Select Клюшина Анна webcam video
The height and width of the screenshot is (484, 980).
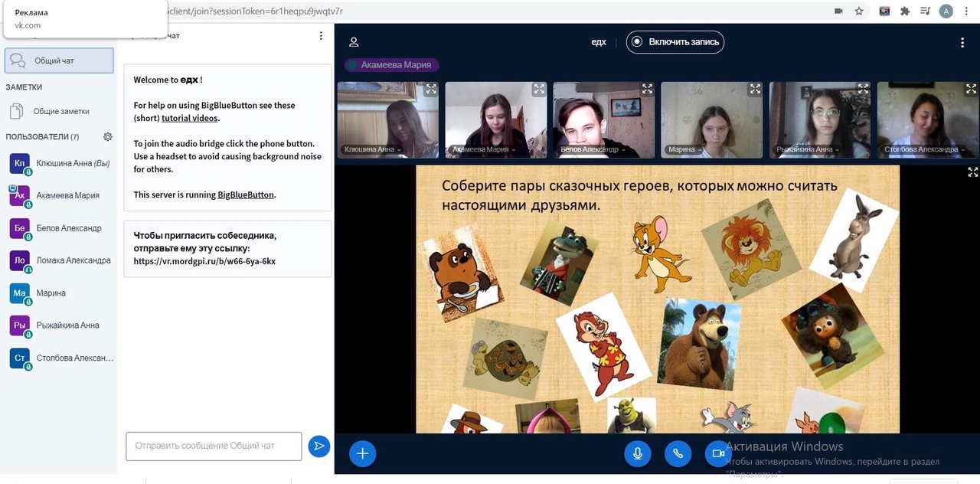(x=388, y=119)
